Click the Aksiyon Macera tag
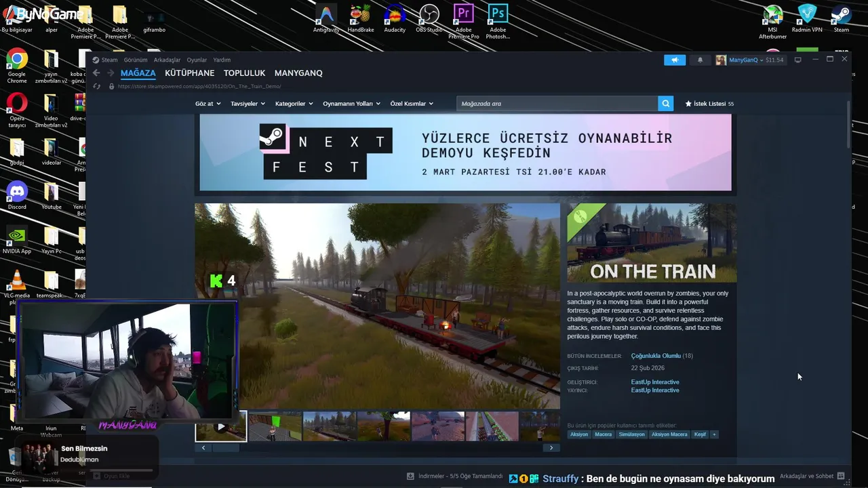Screen dimensions: 868x488 point(669,434)
